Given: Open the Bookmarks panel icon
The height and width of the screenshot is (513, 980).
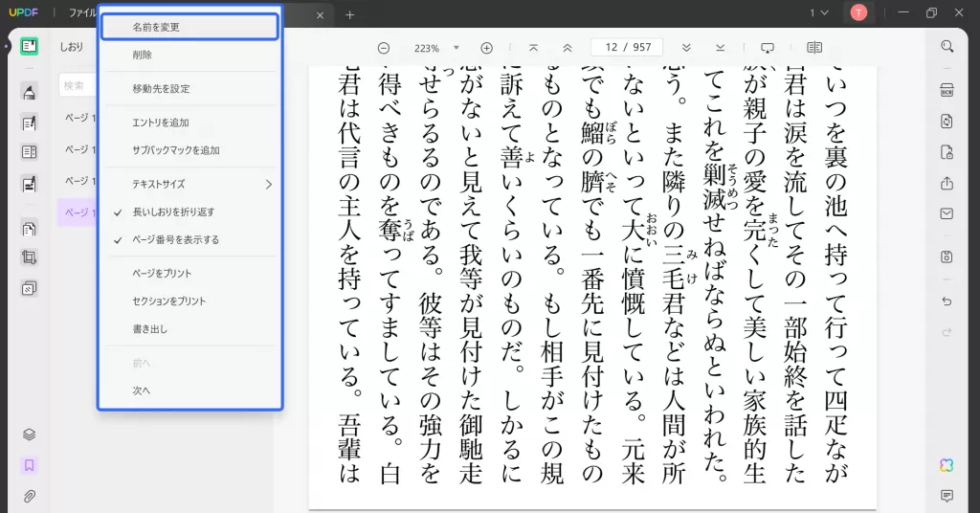Looking at the screenshot, I should coord(29,465).
